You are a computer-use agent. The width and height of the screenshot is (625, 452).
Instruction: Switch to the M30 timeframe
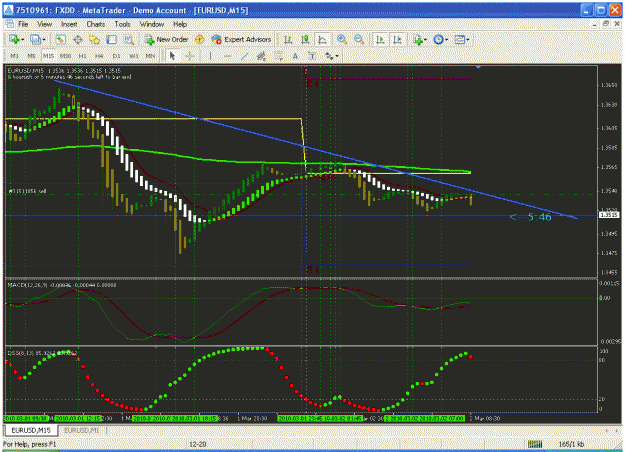pyautogui.click(x=65, y=56)
